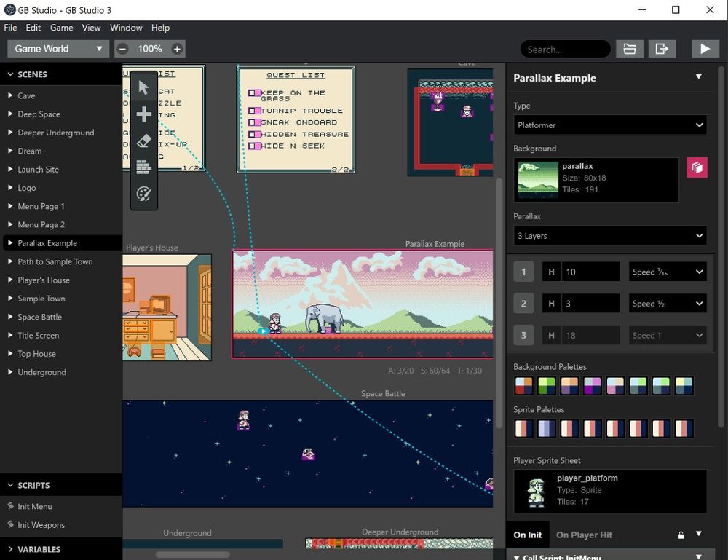The height and width of the screenshot is (560, 728).
Task: Open the Game World view dropdown
Action: coord(58,49)
